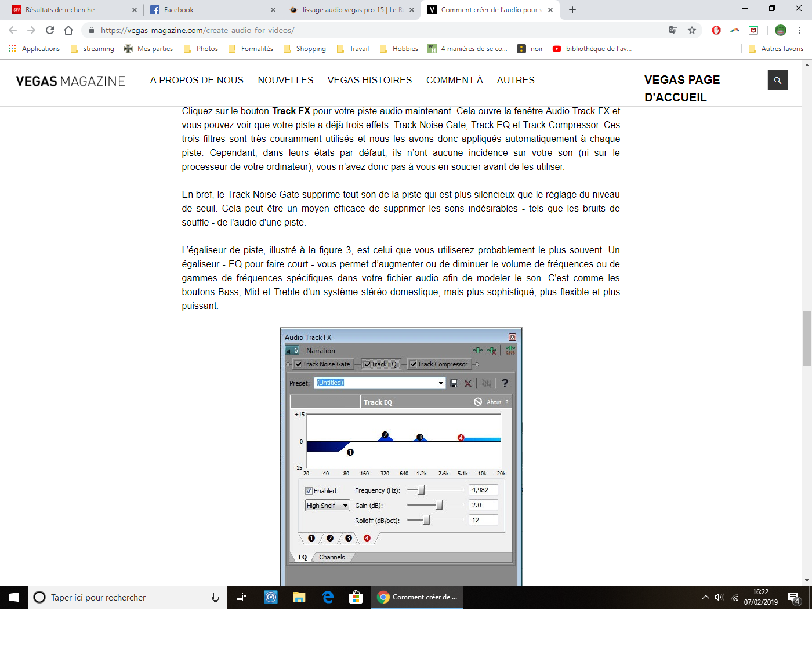Open the COMMENT À menu item
Screen dimensions: 812x654
455,81
